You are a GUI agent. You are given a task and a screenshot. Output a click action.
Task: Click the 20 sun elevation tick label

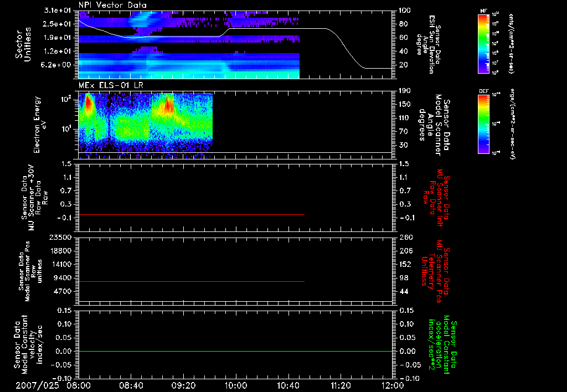pos(403,65)
